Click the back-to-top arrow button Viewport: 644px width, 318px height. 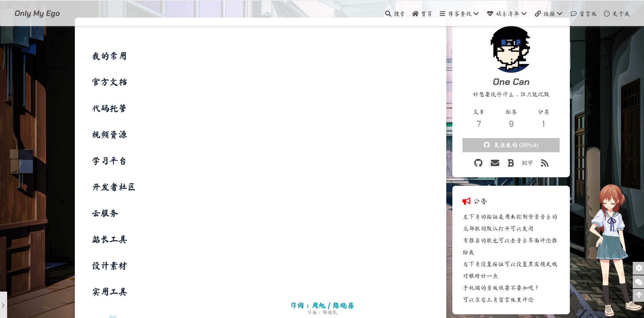[x=638, y=295]
